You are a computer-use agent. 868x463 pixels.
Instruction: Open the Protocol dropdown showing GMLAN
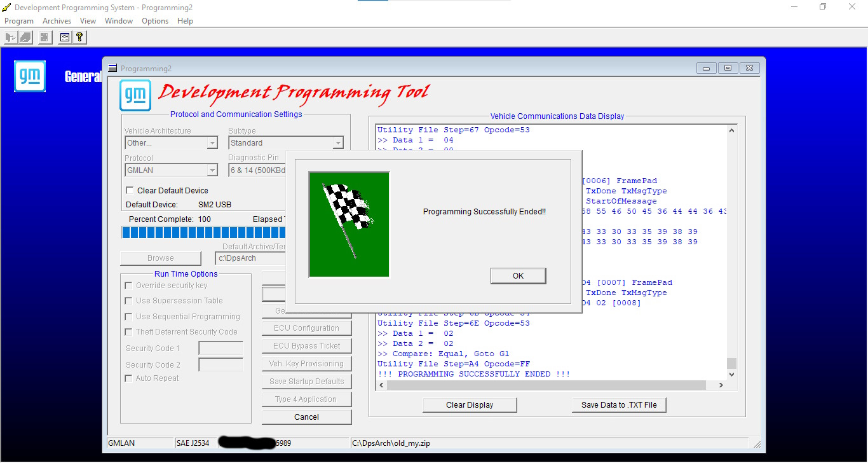coord(213,170)
